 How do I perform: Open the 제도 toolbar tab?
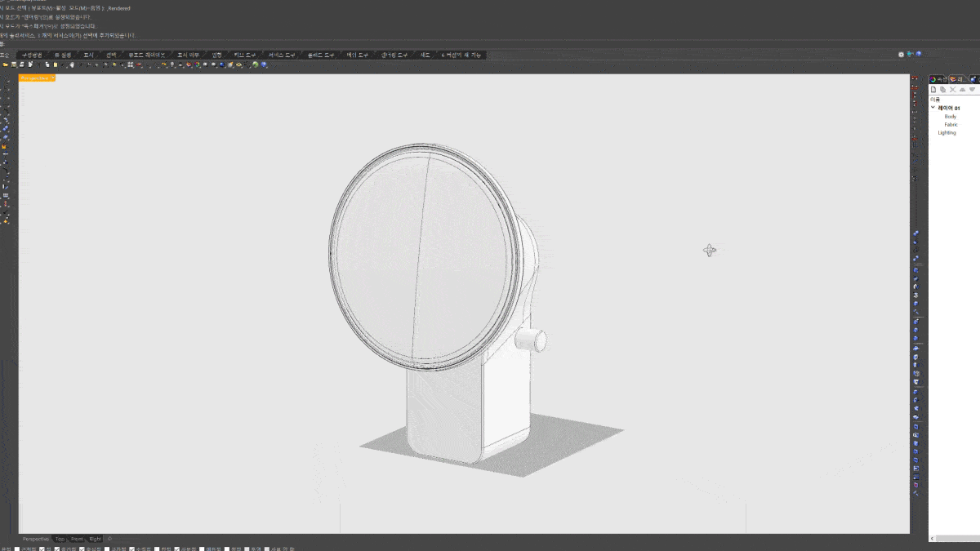(x=425, y=55)
